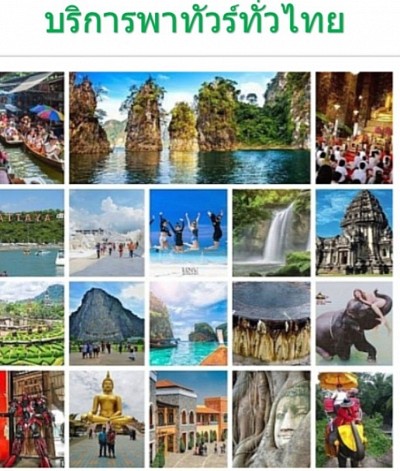Open the giant golden seated Buddha photo
400x471 pixels.
point(107,419)
